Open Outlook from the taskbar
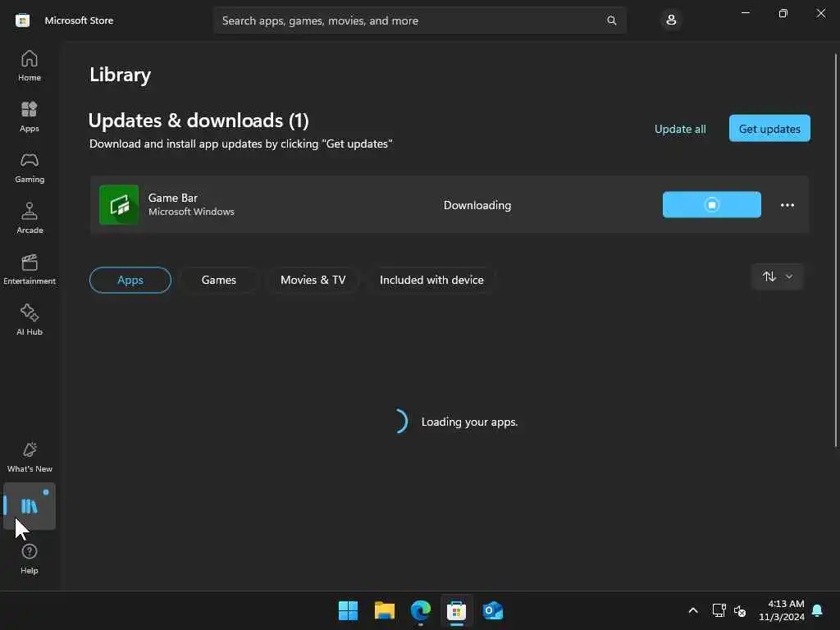This screenshot has width=840, height=630. 493,610
